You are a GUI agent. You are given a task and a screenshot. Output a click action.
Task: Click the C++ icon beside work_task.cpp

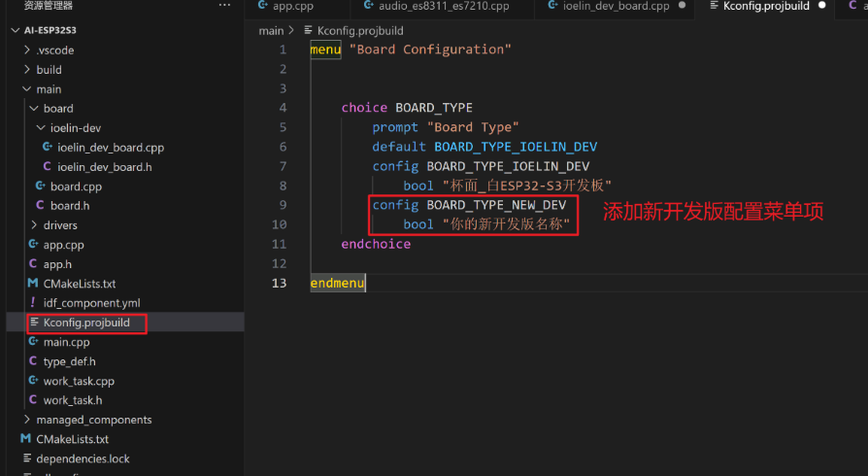point(33,381)
